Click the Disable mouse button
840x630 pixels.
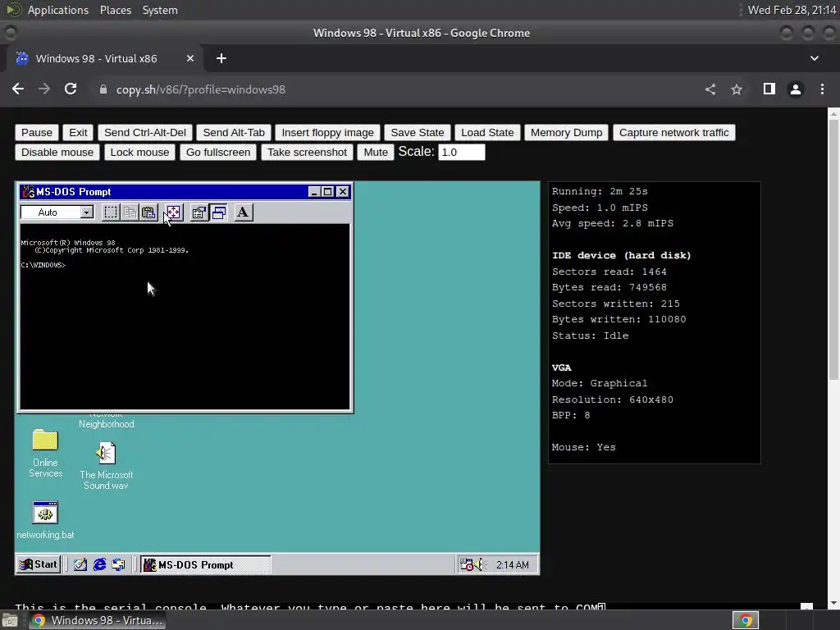pyautogui.click(x=57, y=152)
